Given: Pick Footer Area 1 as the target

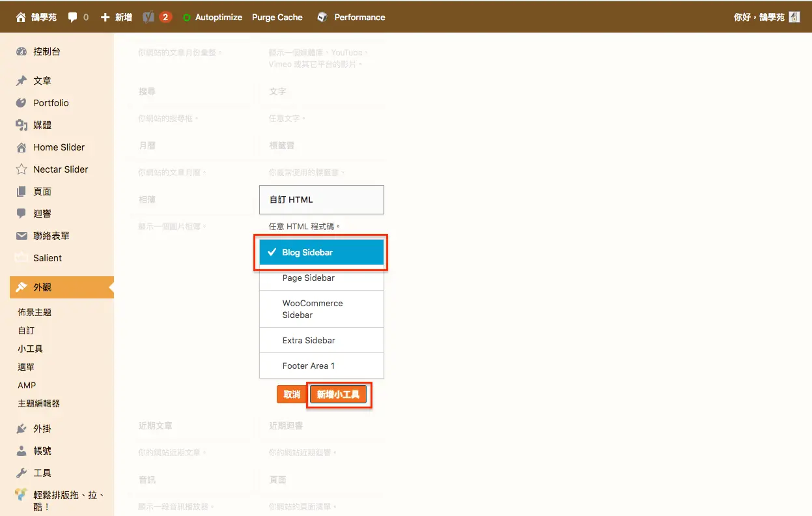Looking at the screenshot, I should 322,365.
